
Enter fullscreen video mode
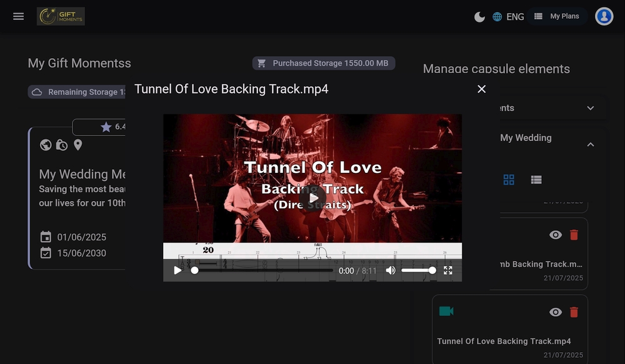pos(447,270)
